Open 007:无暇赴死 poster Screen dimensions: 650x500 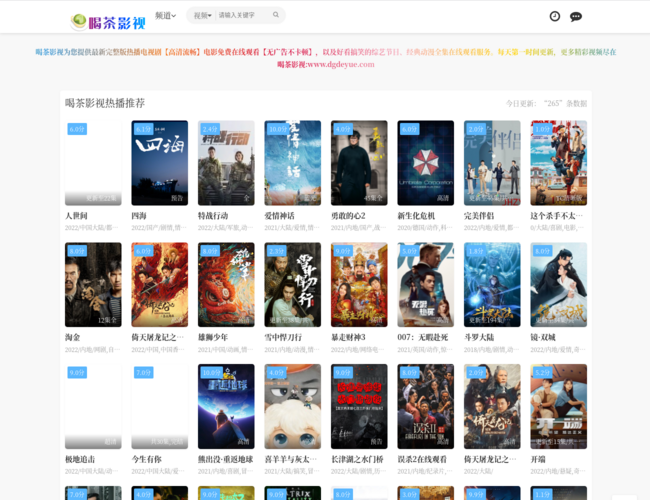[x=426, y=285]
